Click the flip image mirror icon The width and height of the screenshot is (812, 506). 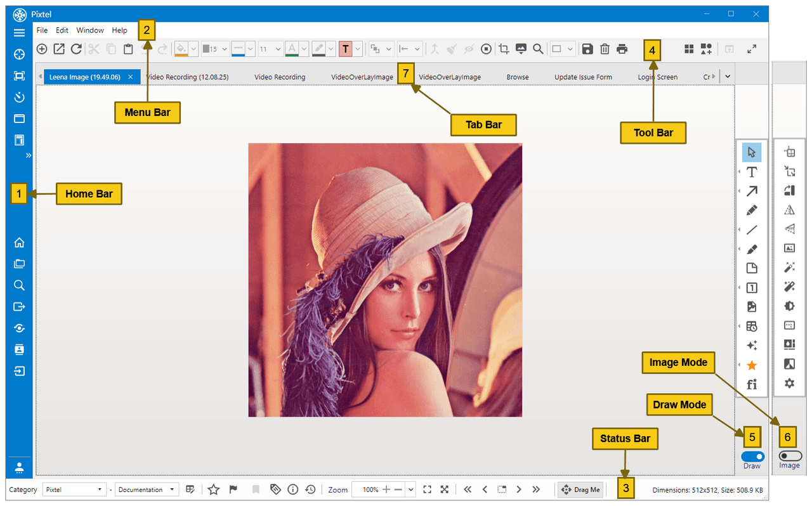coord(789,210)
